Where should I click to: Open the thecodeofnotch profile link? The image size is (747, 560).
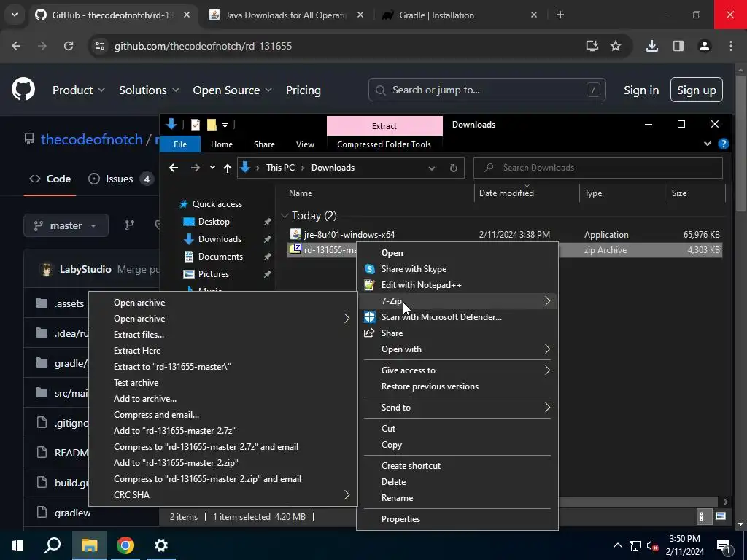tap(91, 139)
